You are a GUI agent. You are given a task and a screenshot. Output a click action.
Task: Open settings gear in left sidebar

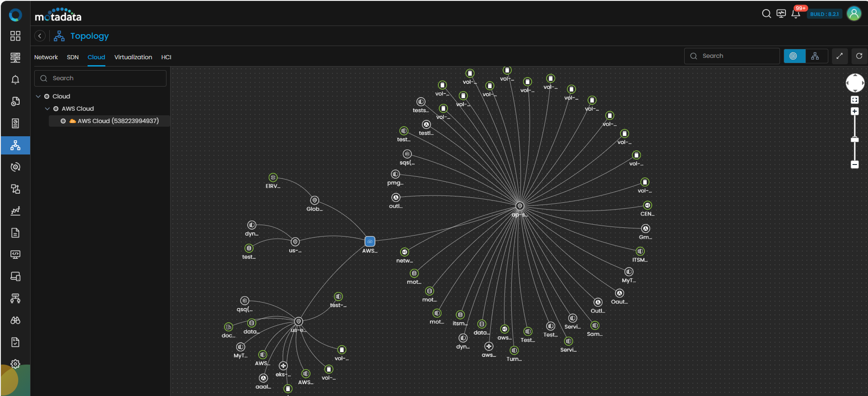[x=15, y=364]
